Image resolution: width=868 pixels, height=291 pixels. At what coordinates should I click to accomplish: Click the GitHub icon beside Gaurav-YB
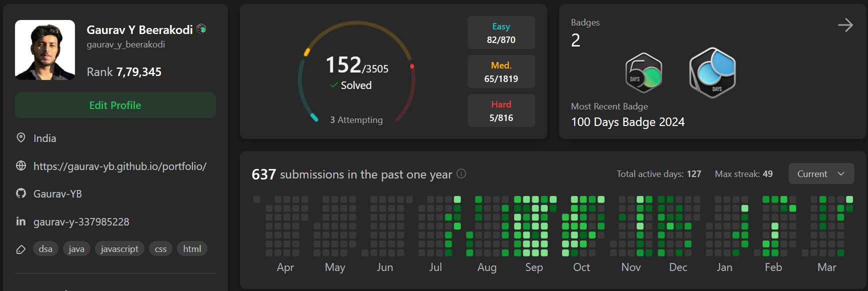(x=21, y=193)
